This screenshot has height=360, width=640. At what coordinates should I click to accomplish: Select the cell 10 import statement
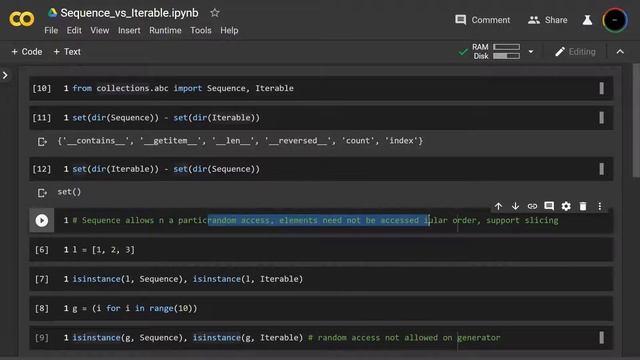183,88
